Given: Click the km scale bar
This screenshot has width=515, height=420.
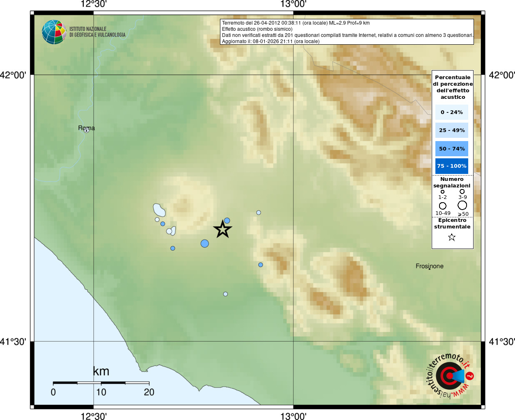Looking at the screenshot, I should pyautogui.click(x=101, y=383).
